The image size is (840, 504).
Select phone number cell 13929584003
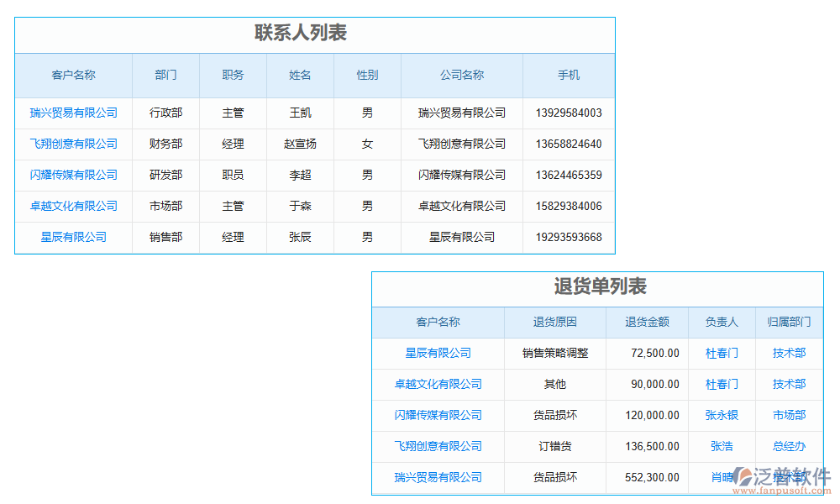tap(569, 113)
